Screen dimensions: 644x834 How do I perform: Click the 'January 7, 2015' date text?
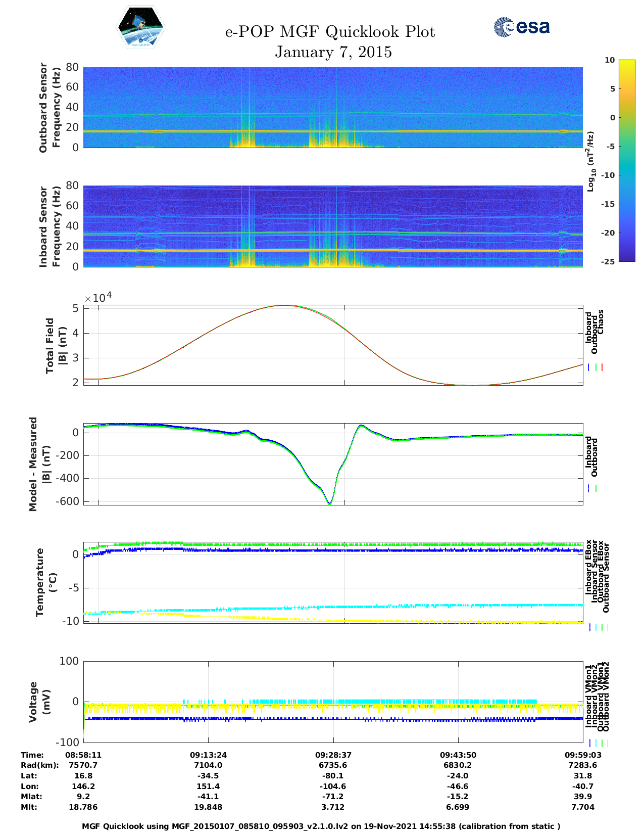(333, 52)
